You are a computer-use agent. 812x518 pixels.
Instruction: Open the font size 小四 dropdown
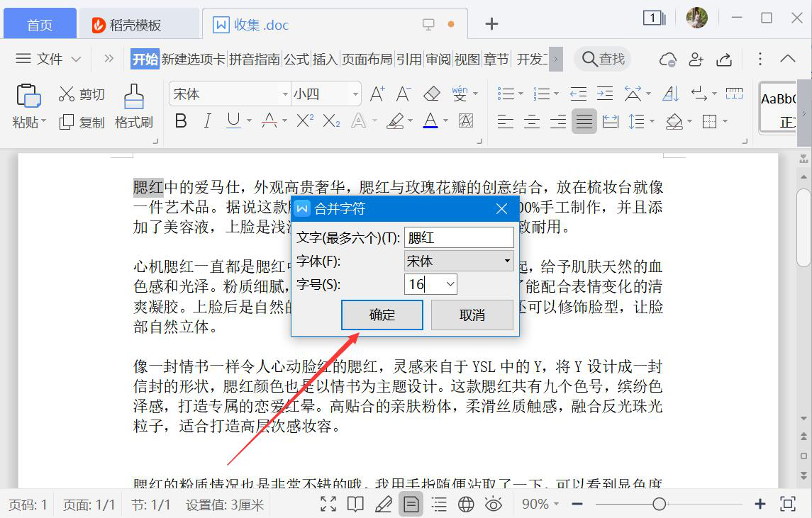point(355,94)
